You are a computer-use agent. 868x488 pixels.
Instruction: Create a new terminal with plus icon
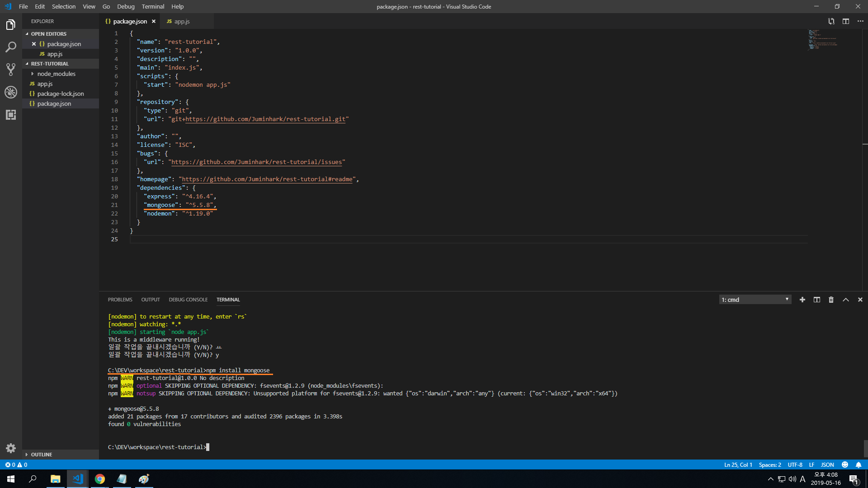[802, 300]
